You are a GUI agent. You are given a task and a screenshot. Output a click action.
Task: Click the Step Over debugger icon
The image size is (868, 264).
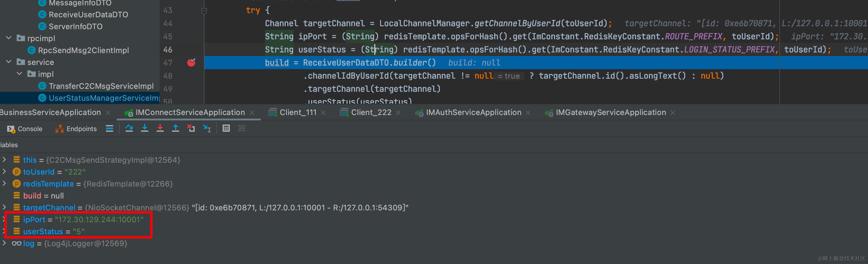pos(129,128)
